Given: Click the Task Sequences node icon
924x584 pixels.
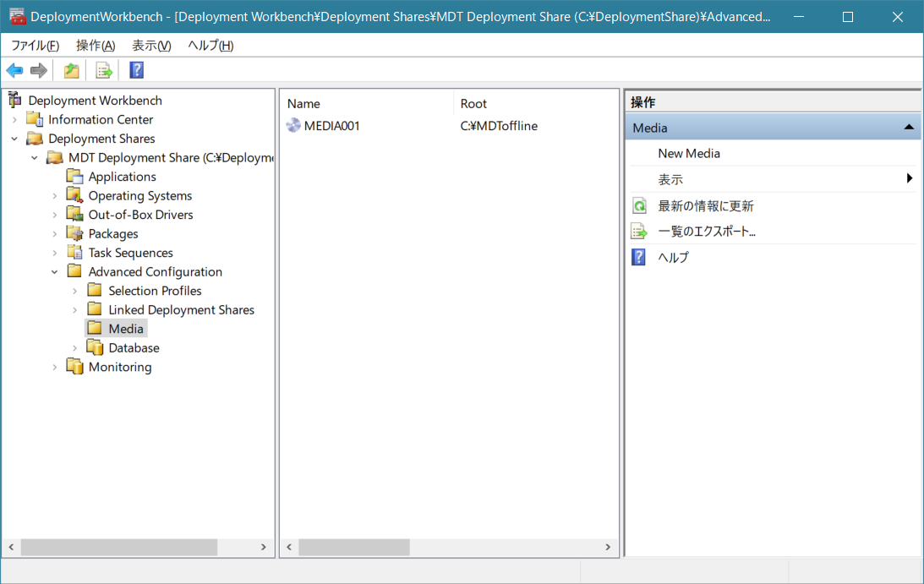Looking at the screenshot, I should (x=75, y=252).
